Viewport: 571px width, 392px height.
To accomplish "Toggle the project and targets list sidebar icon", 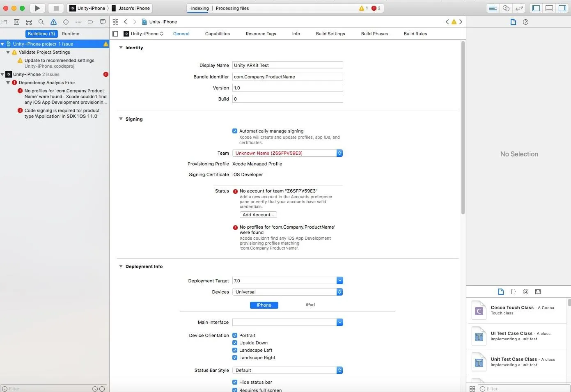I will pos(115,34).
